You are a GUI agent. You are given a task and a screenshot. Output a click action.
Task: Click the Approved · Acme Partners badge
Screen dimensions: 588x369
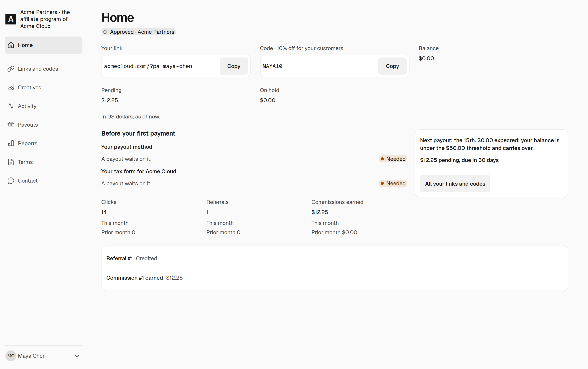138,32
